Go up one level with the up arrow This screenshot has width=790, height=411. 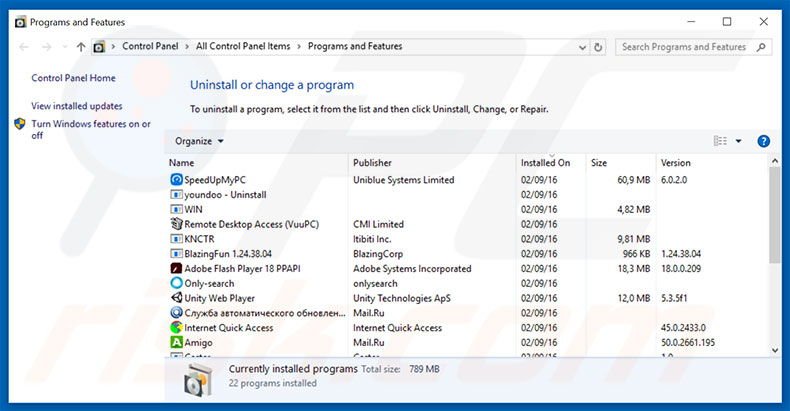tap(81, 47)
